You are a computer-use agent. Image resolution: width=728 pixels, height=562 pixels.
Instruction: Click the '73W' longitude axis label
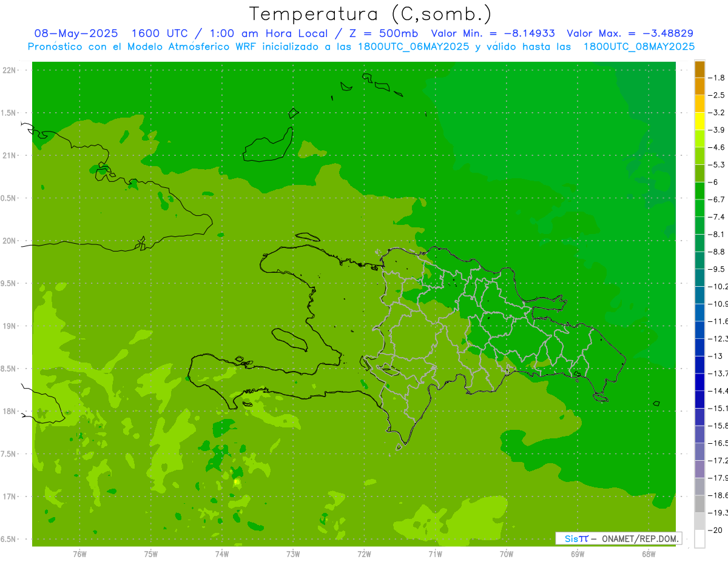[x=293, y=554]
